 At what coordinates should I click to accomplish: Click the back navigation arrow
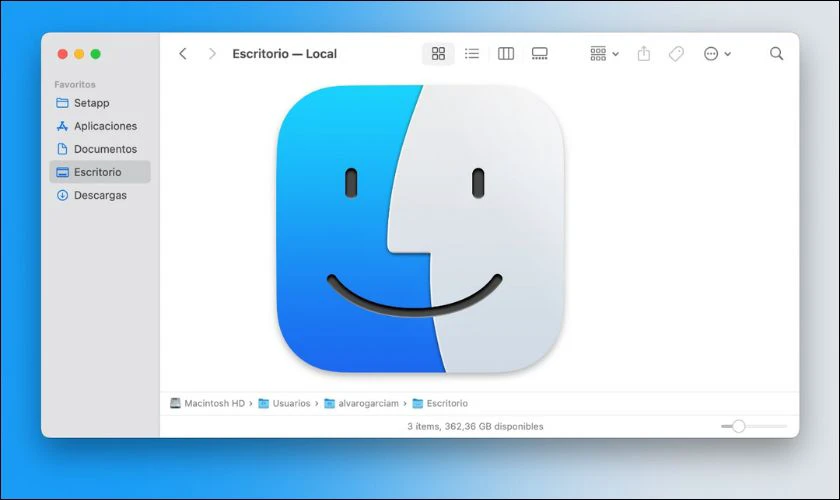click(x=182, y=54)
